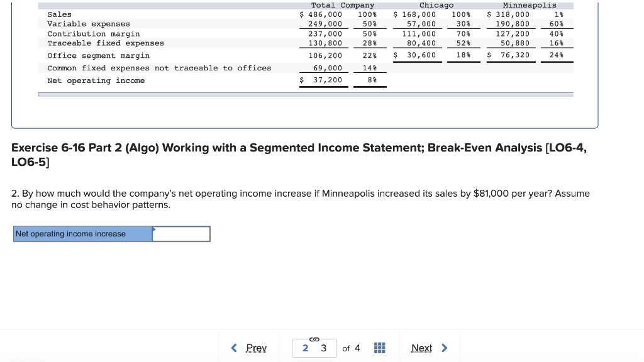
Task: Click the $ 486,000 total sales value
Action: (x=321, y=14)
